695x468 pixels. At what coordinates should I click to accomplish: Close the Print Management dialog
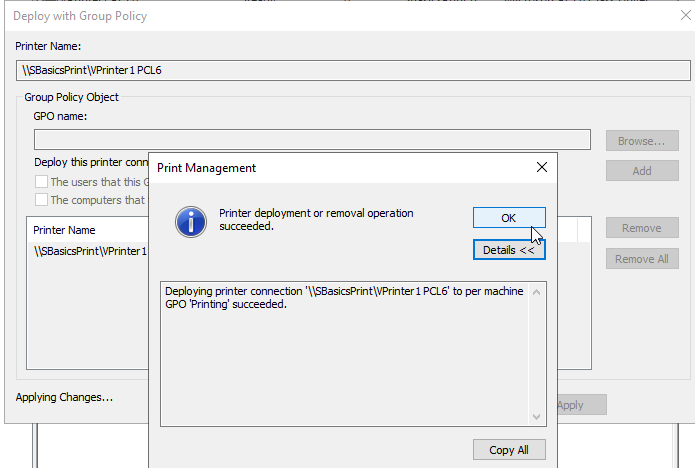[x=542, y=168]
